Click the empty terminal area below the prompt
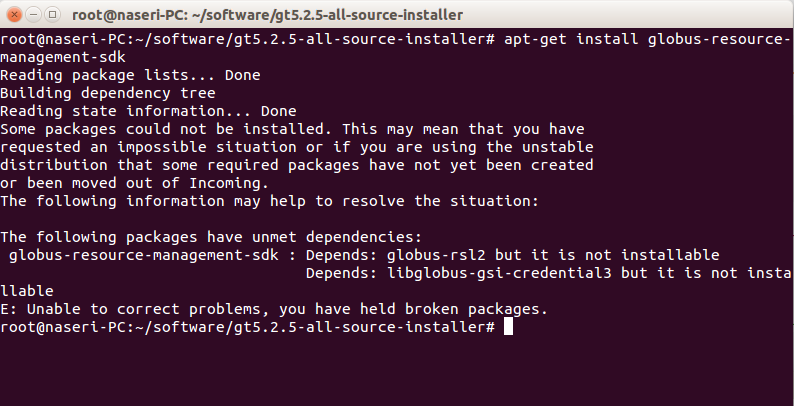This screenshot has height=406, width=794. [x=397, y=372]
